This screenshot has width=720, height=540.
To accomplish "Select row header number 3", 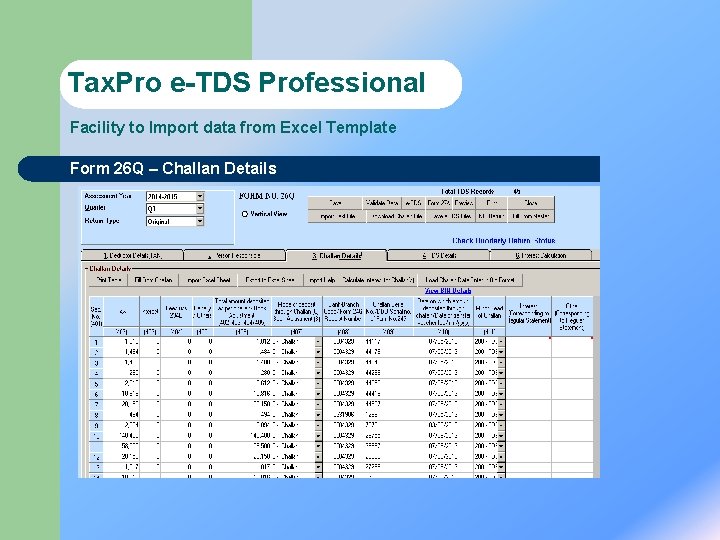I will coord(96,363).
